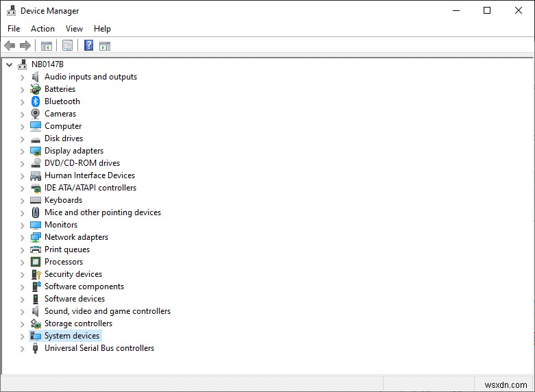This screenshot has height=392, width=535.
Task: Click the Print queues printer icon
Action: coord(36,249)
